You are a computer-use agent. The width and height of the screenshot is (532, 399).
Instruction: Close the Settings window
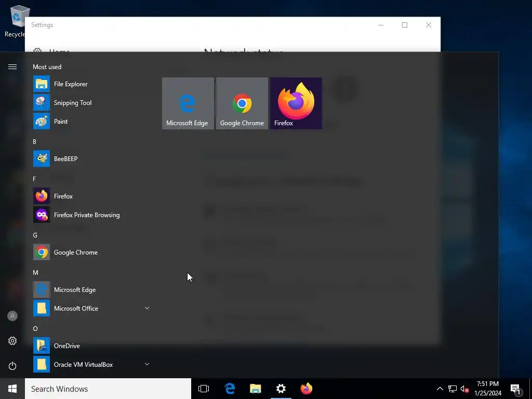click(429, 25)
